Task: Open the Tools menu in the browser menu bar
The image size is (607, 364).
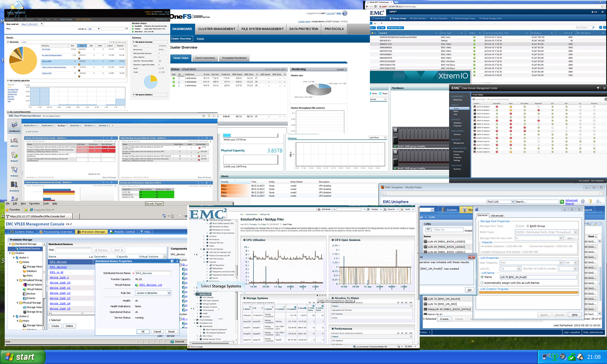Action: [x=46, y=203]
